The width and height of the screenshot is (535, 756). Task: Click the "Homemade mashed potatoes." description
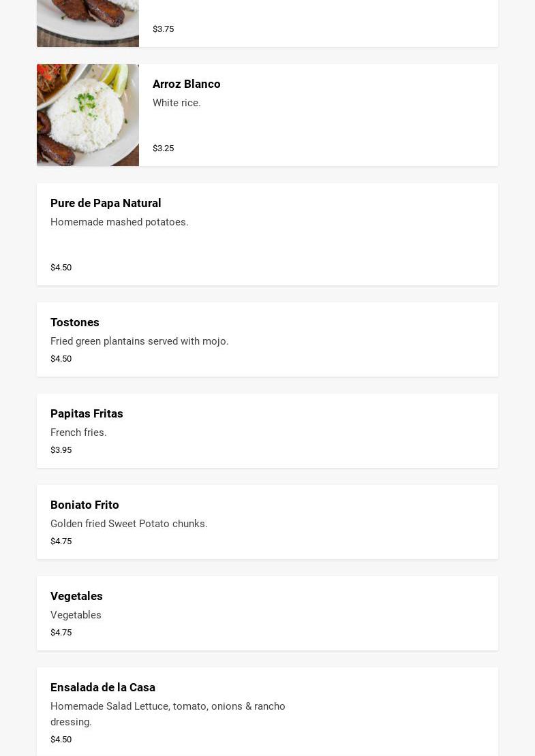coord(119,222)
